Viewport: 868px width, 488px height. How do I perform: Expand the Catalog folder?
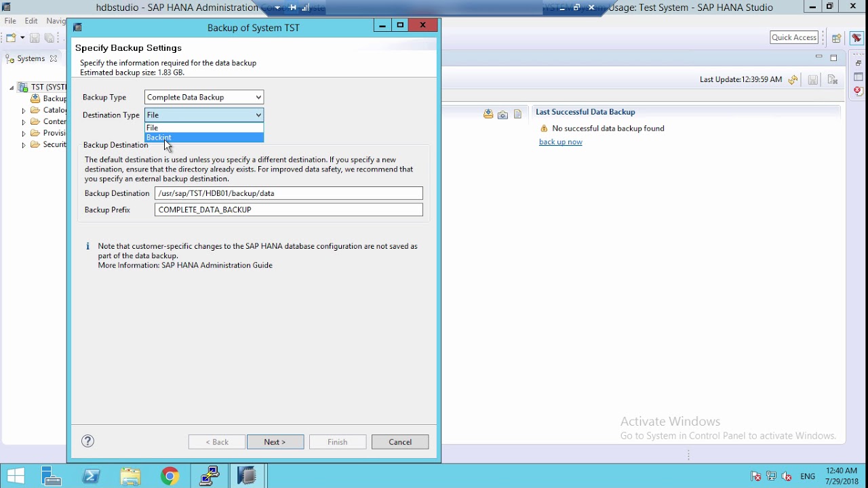click(24, 110)
